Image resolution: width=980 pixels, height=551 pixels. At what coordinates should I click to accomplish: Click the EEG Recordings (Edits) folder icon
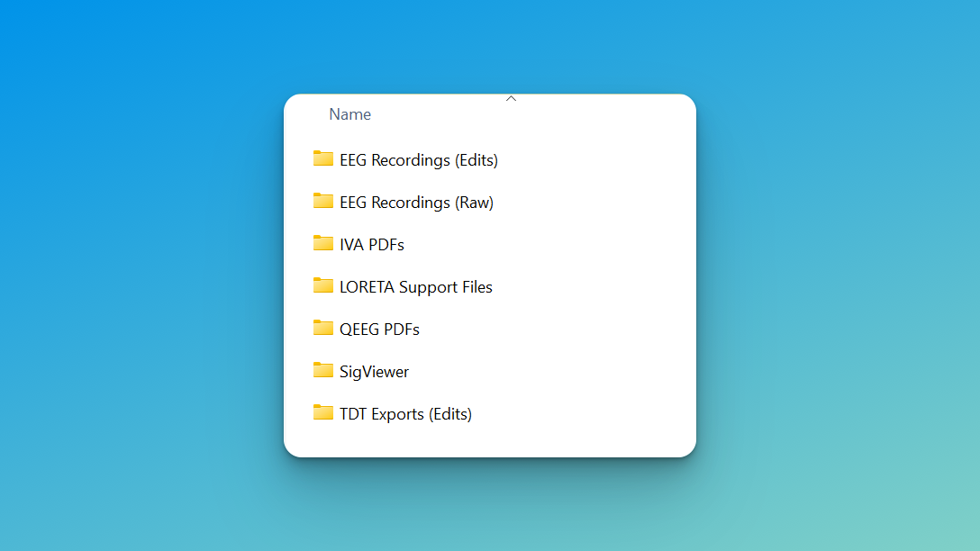tap(323, 159)
